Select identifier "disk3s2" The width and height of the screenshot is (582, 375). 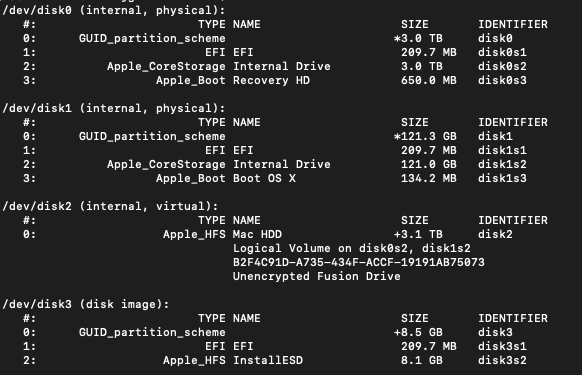pyautogui.click(x=502, y=361)
